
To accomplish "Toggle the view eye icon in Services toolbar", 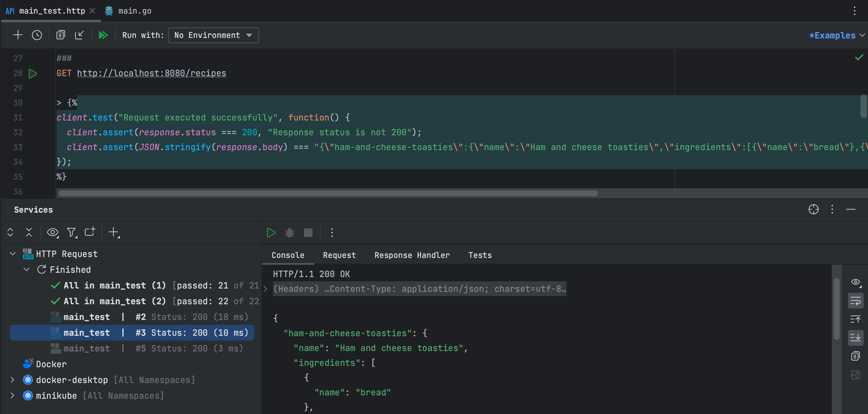I will (x=52, y=232).
